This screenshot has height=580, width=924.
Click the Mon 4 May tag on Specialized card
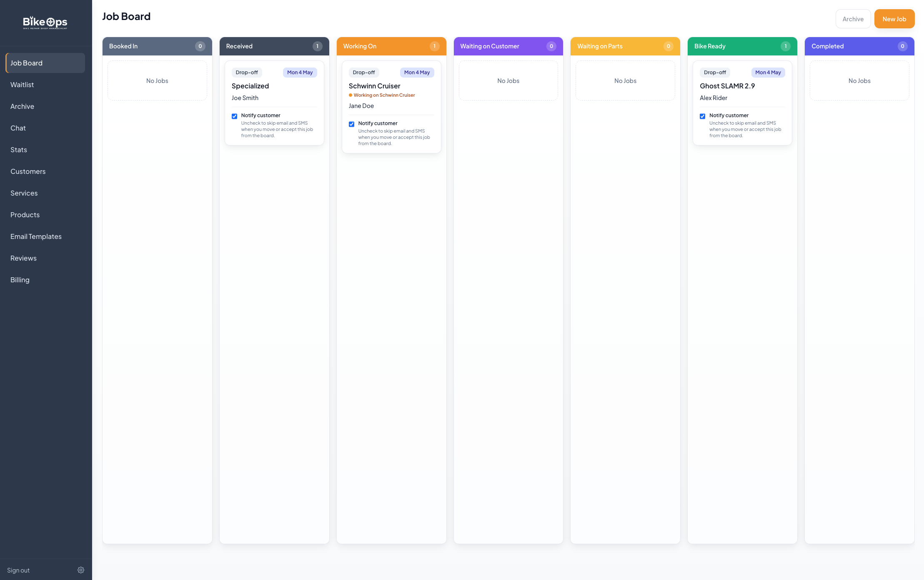pos(300,73)
